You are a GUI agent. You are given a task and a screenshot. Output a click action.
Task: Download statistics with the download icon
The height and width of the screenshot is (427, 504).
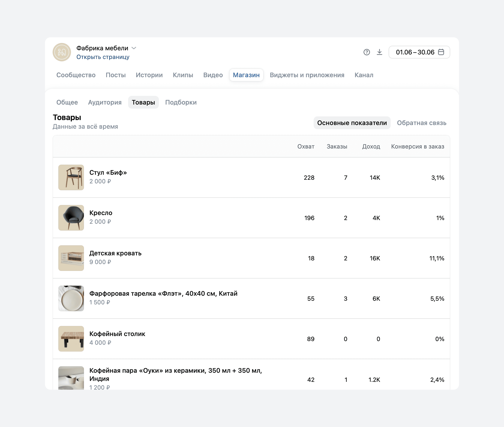[379, 52]
